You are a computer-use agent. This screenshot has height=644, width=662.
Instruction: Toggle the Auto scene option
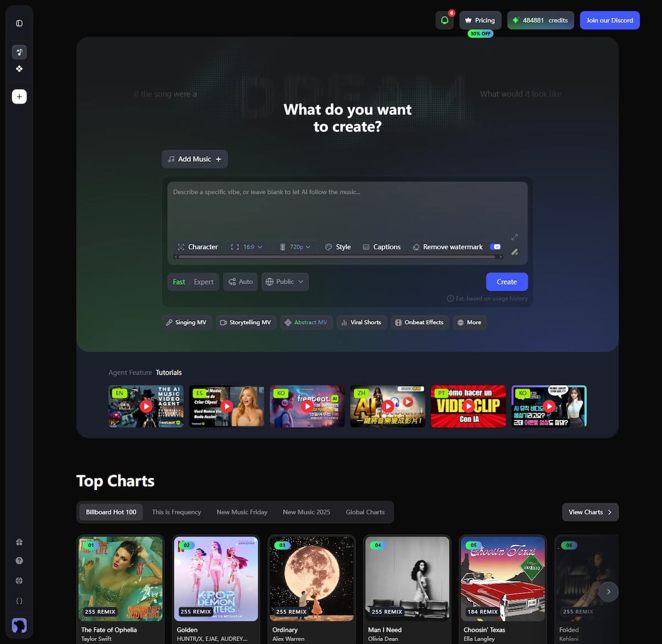241,282
